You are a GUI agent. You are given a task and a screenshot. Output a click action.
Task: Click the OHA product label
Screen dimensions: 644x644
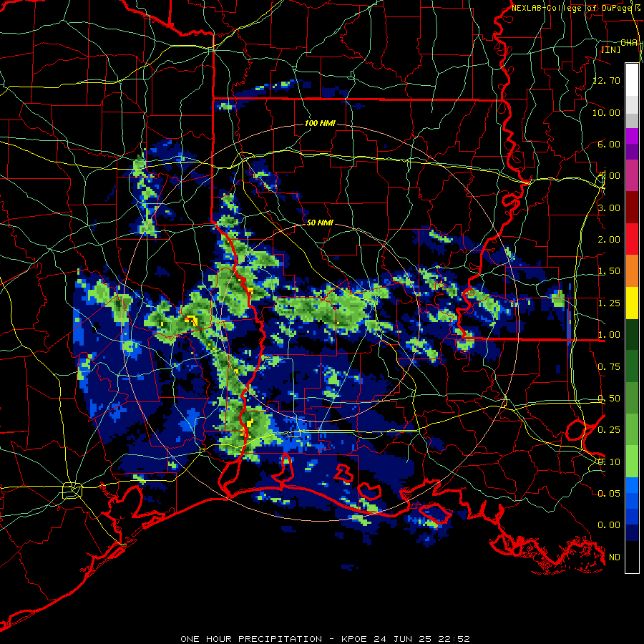(629, 43)
